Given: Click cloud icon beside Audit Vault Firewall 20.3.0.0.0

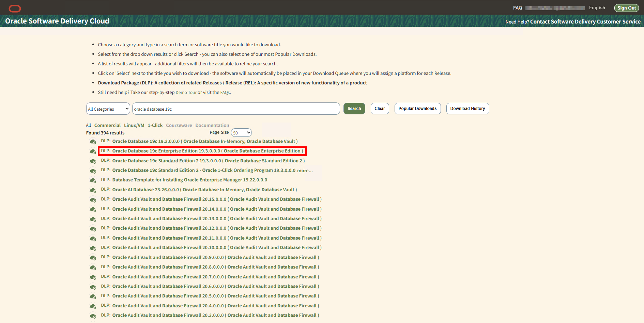Looking at the screenshot, I should pos(93,316).
